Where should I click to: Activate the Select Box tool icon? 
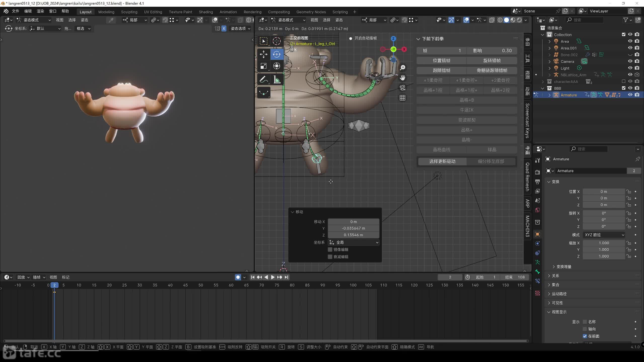[263, 41]
